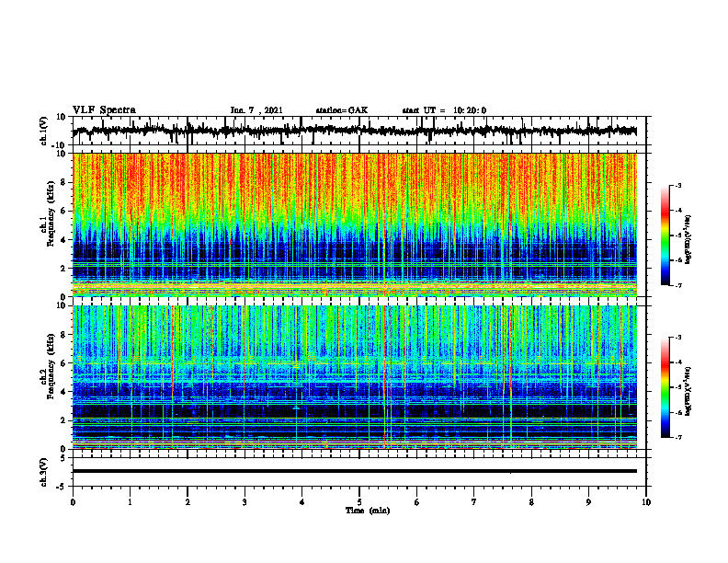Screen dimensions: 728x563
Task: Click the '-5' tick on ch.3(V) axis
Action: coord(62,487)
